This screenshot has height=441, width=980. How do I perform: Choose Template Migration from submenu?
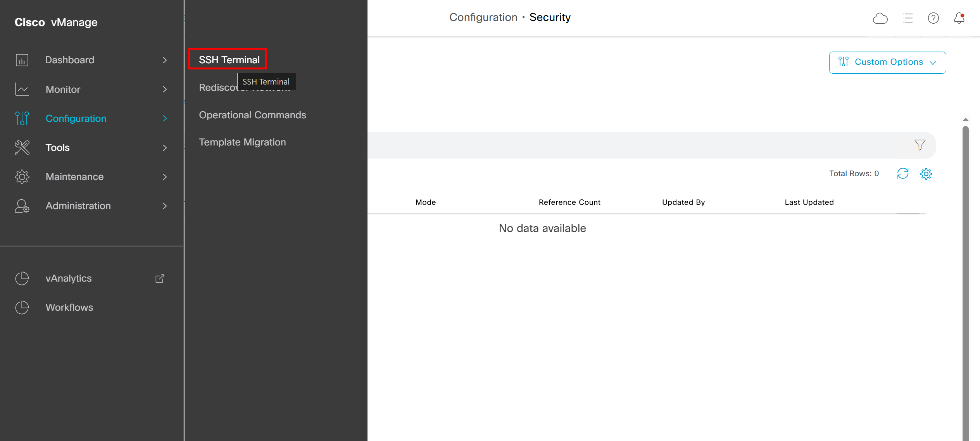(242, 142)
